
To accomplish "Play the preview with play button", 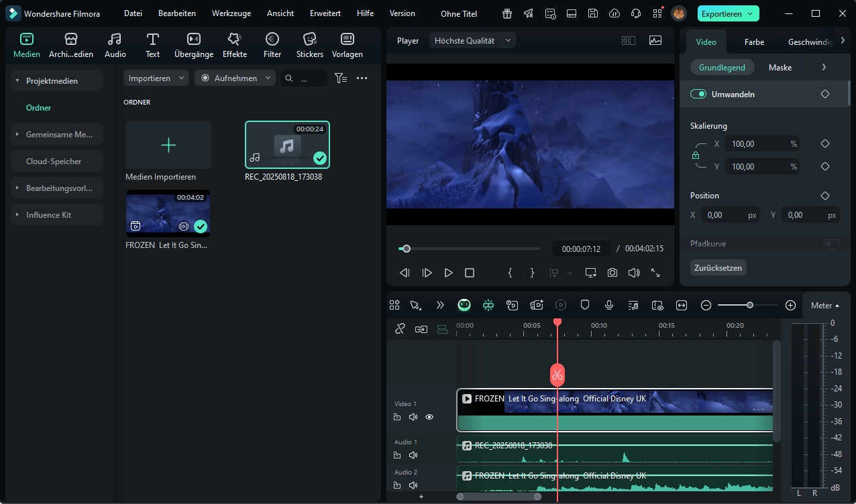I will pyautogui.click(x=448, y=273).
